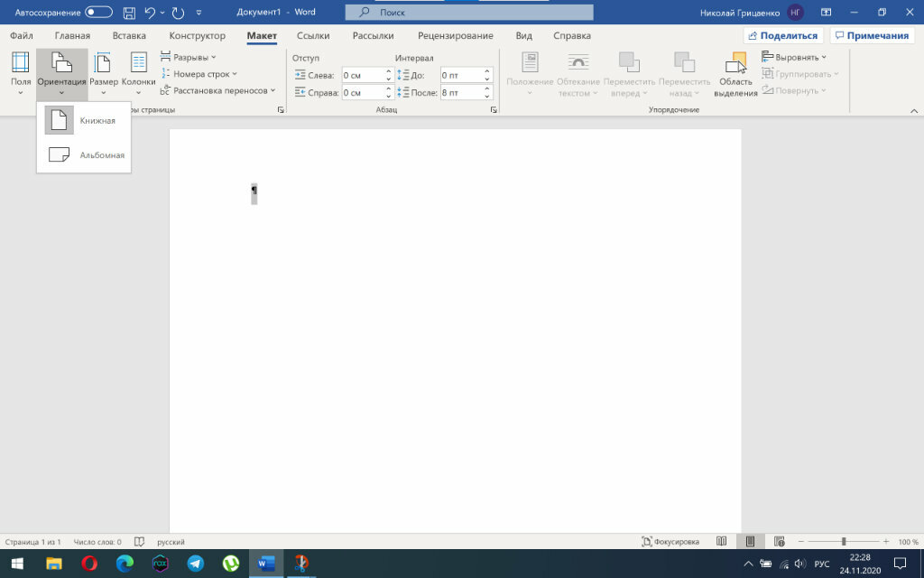Switch to the Рецензирование tab
The width and height of the screenshot is (924, 578).
pyautogui.click(x=455, y=36)
